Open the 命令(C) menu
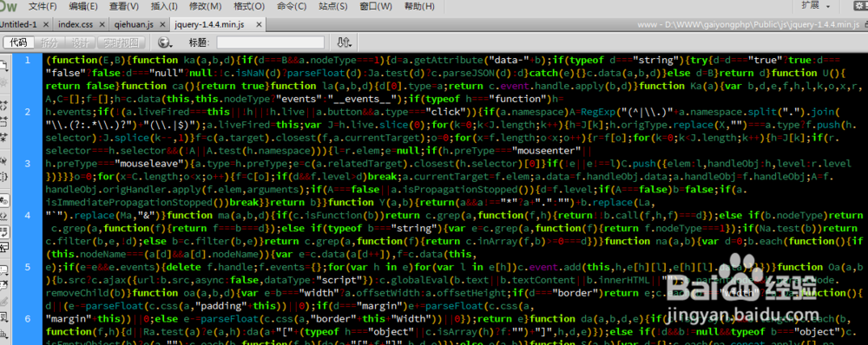The height and width of the screenshot is (345, 868). click(292, 7)
